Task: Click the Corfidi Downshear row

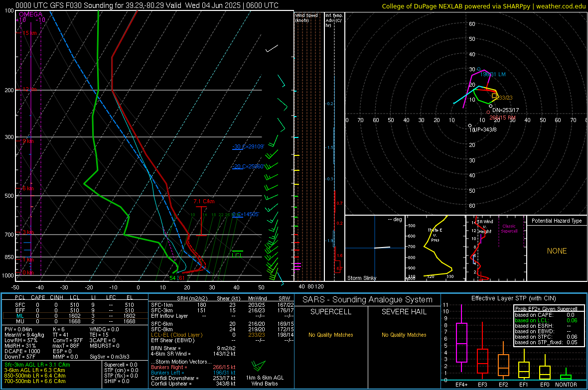Action: [x=193, y=379]
